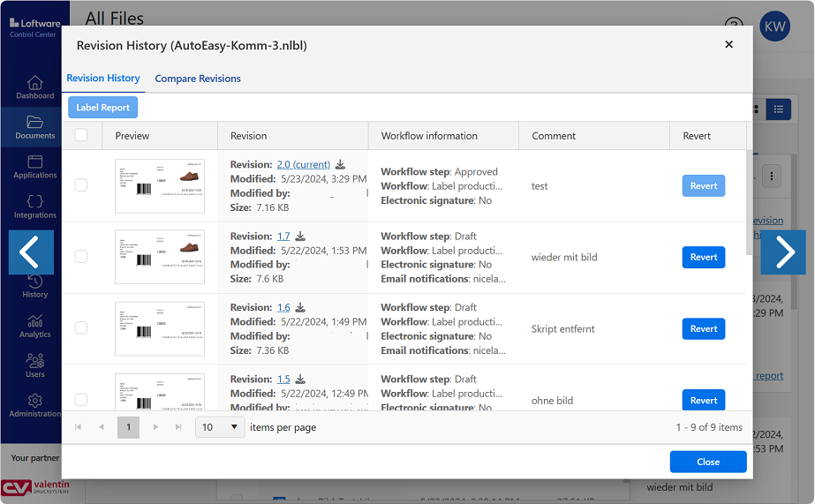Check the box for revision 2.0 row

tap(81, 185)
